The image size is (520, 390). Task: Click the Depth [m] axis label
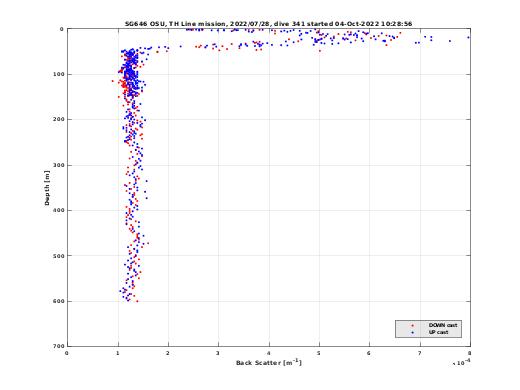click(x=47, y=188)
